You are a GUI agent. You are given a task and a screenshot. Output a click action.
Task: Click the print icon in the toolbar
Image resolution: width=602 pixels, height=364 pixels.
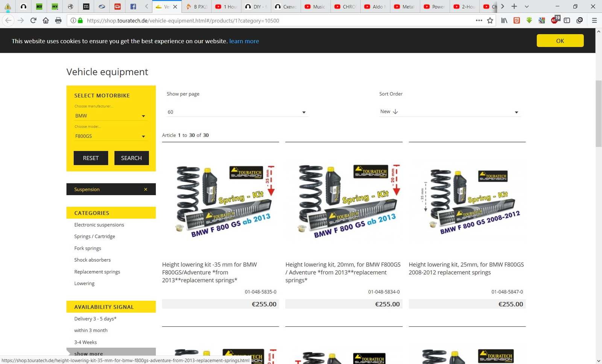coord(58,21)
